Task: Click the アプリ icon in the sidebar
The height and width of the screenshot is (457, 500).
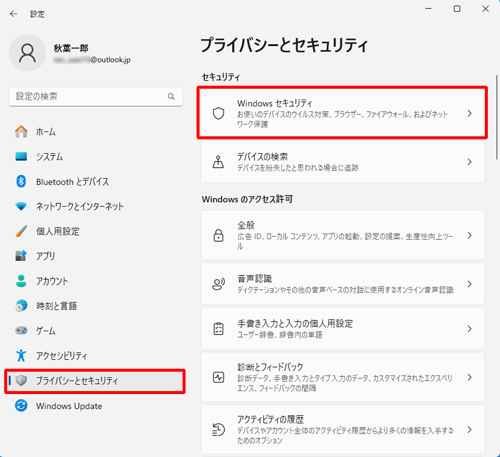Action: coord(21,256)
